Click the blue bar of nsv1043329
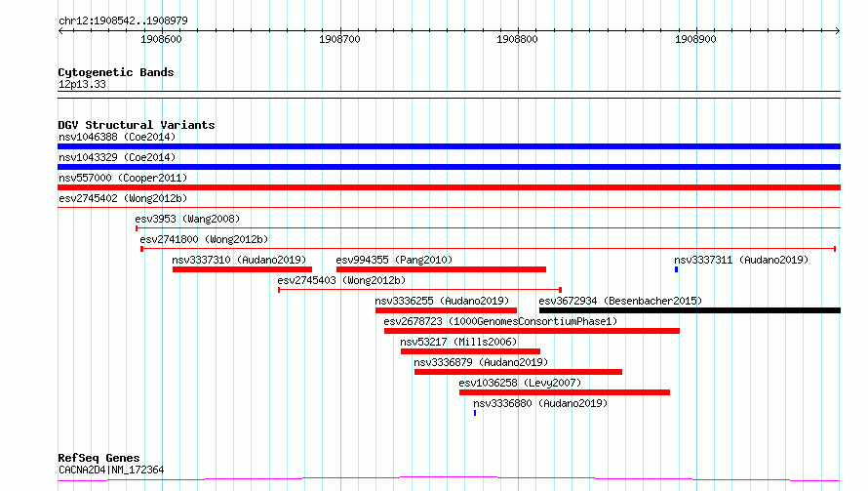The width and height of the screenshot is (868, 491). [x=449, y=167]
